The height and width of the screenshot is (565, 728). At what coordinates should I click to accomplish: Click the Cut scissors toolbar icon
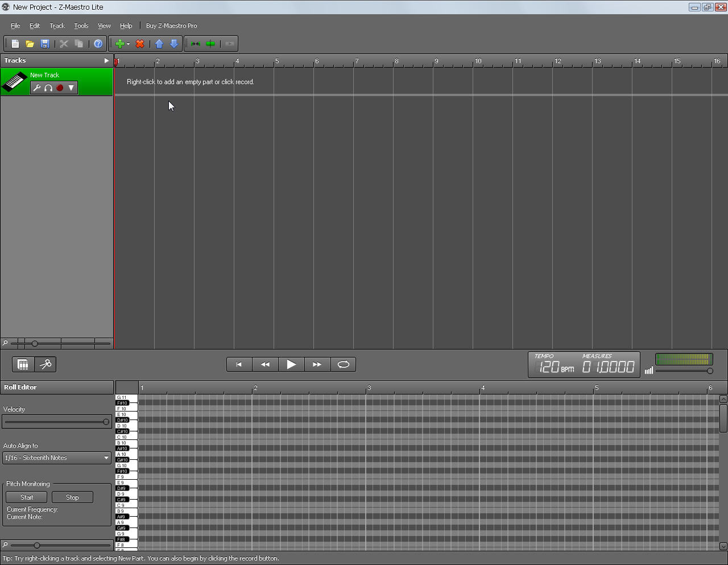(x=64, y=44)
